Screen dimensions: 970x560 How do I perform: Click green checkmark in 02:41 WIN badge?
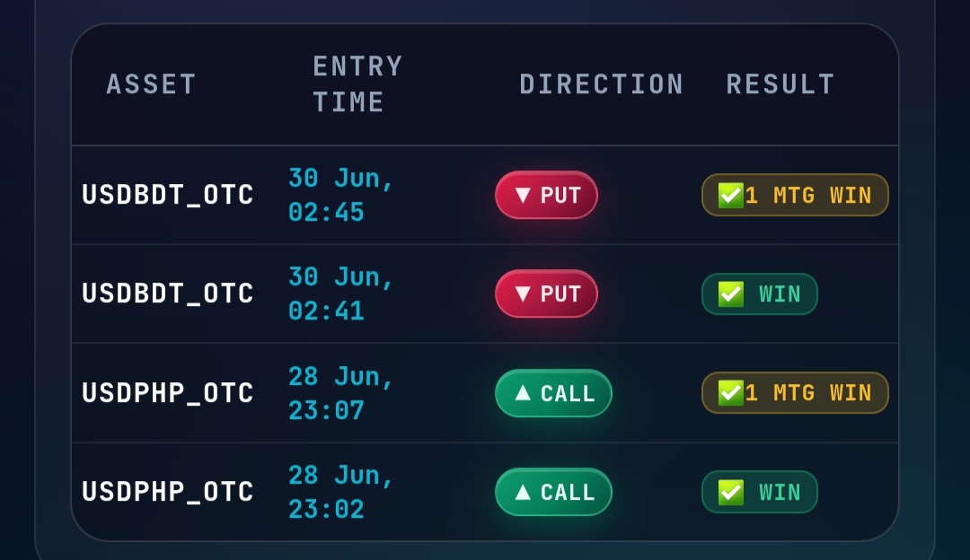[x=730, y=294]
